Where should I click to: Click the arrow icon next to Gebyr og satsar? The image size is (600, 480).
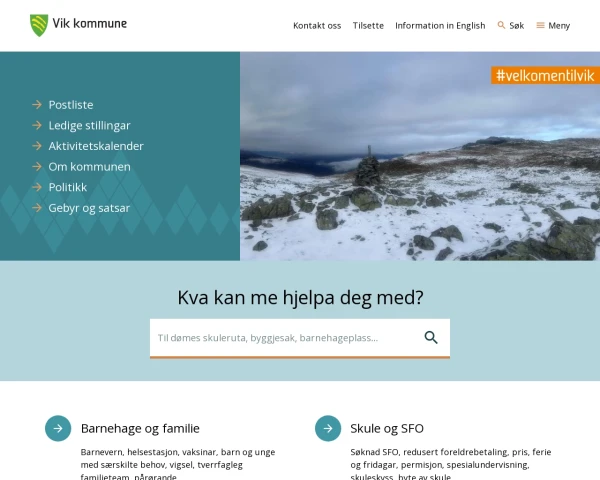tap(37, 208)
